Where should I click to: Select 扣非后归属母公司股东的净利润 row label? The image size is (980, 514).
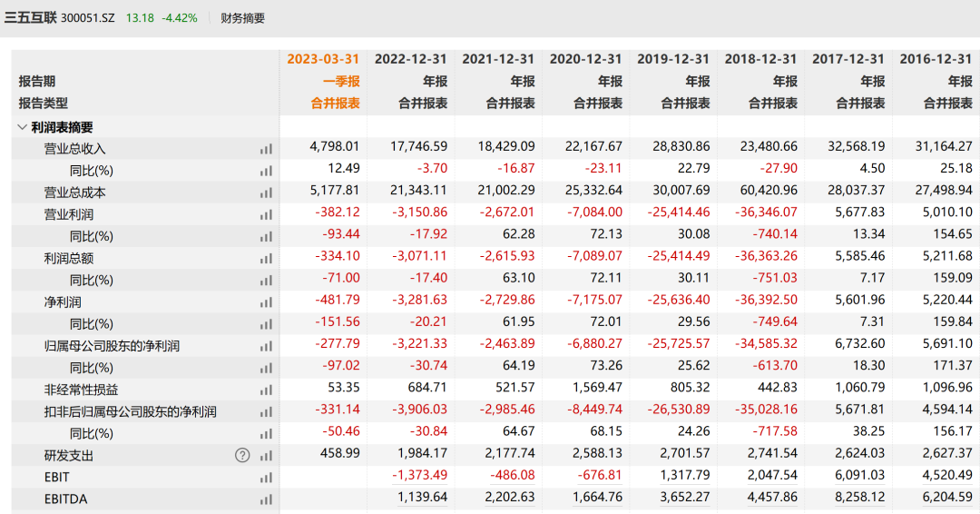[130, 412]
